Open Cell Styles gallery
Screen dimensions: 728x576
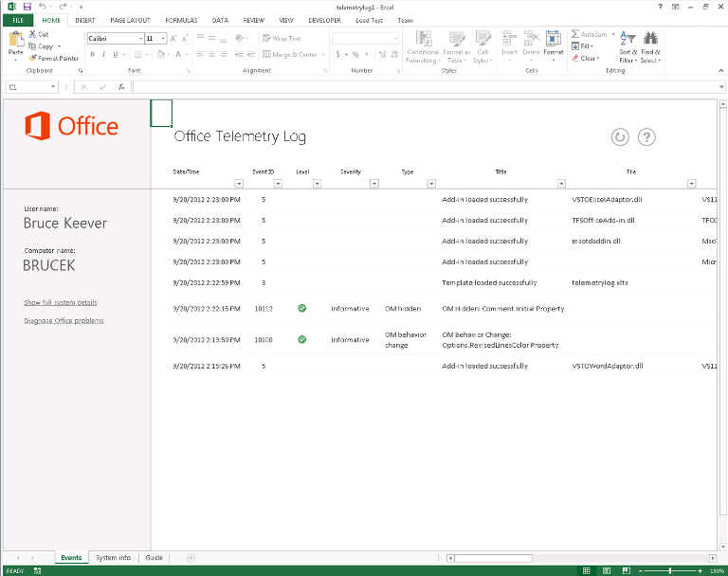pos(482,47)
